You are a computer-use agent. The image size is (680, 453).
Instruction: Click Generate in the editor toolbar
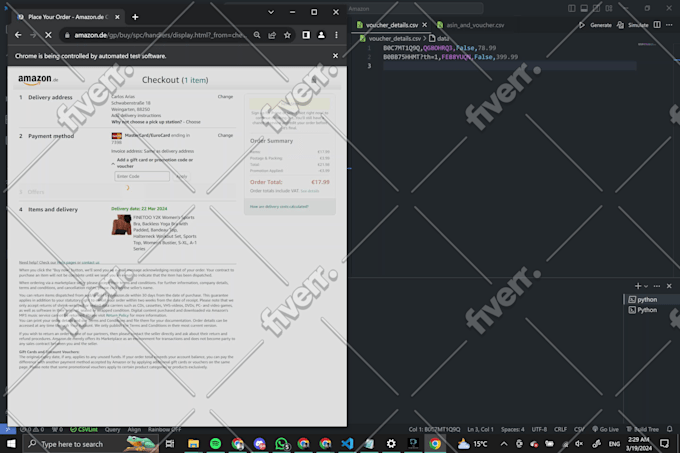click(601, 25)
